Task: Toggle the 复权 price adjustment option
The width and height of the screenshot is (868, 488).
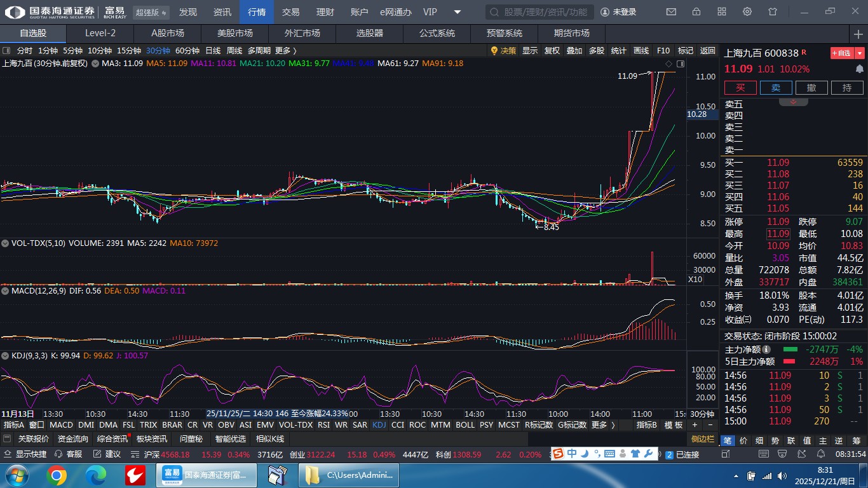Action: [552, 51]
